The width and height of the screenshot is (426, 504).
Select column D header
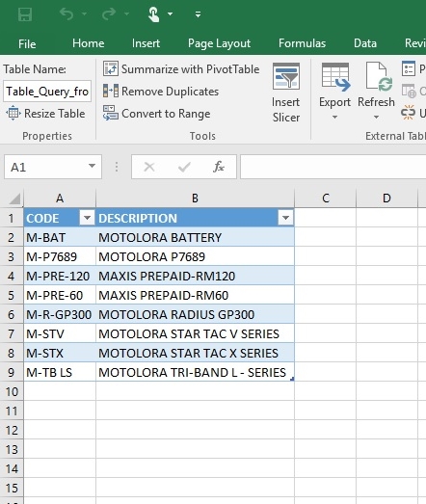pyautogui.click(x=386, y=199)
